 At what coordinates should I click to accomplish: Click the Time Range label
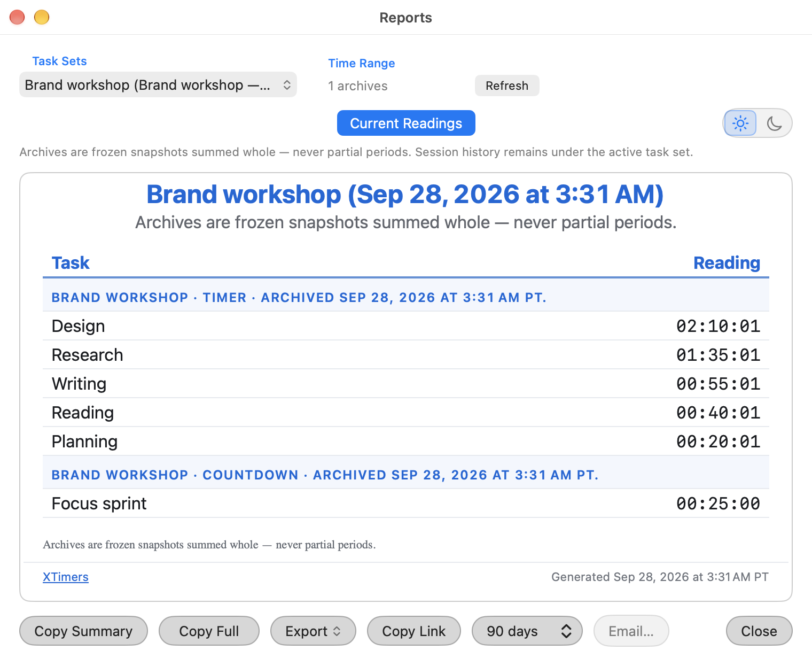pyautogui.click(x=362, y=63)
